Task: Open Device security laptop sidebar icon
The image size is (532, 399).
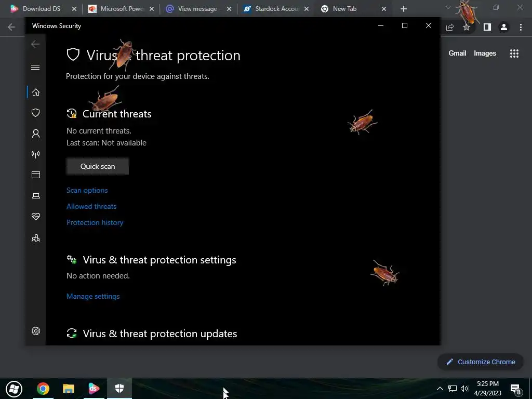Action: [x=36, y=196]
